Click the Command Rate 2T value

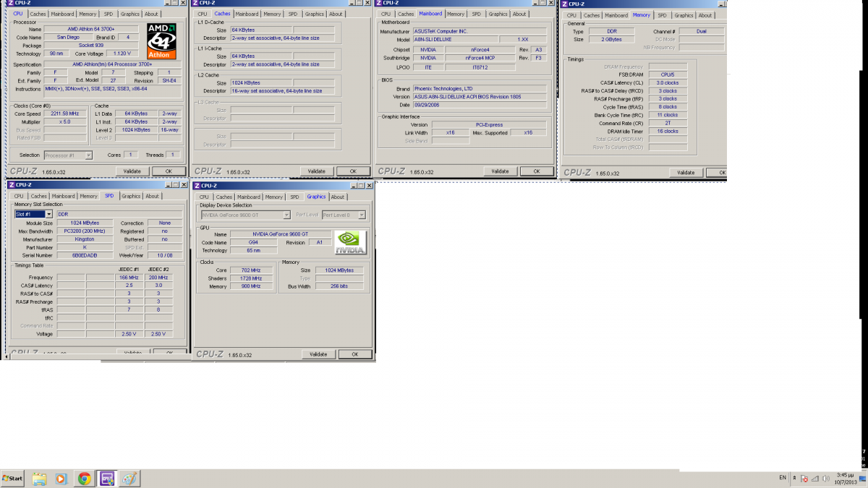coord(666,123)
